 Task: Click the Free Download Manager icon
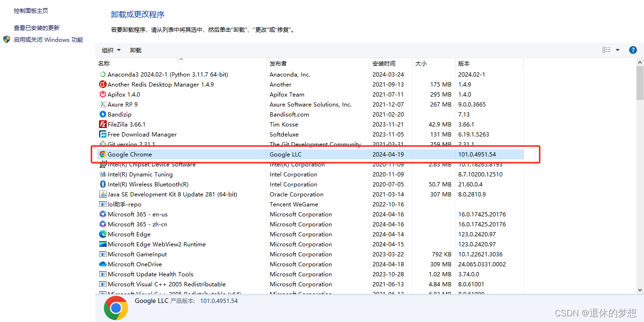102,134
